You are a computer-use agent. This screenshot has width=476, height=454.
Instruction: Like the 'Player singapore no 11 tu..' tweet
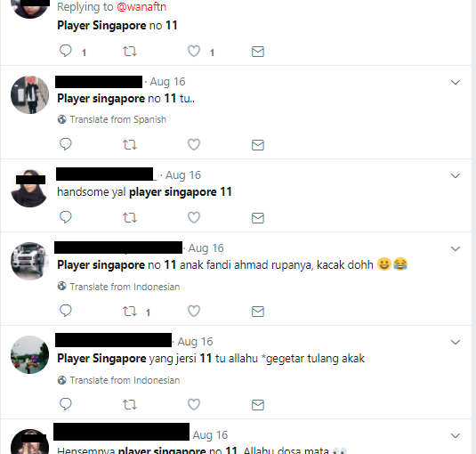(x=194, y=144)
